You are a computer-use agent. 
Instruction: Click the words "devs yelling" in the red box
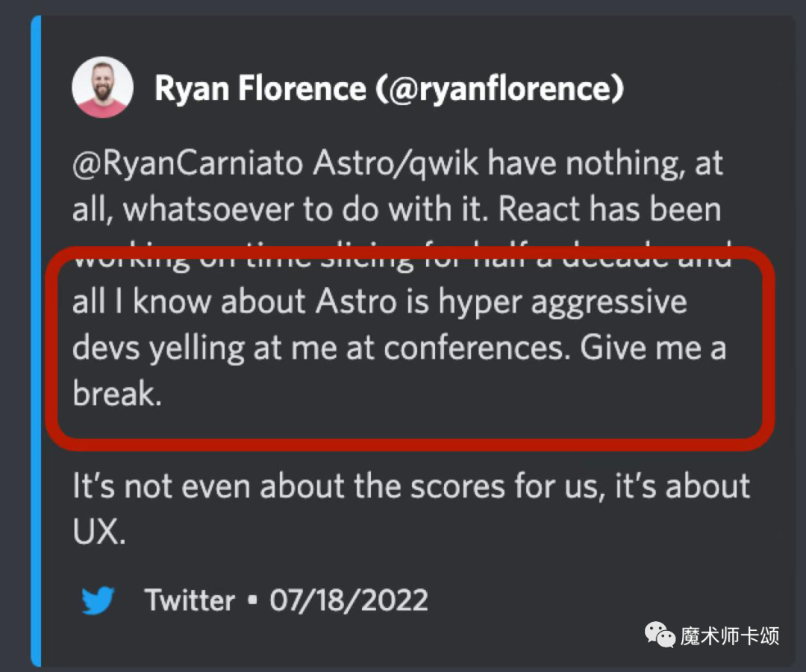[158, 348]
